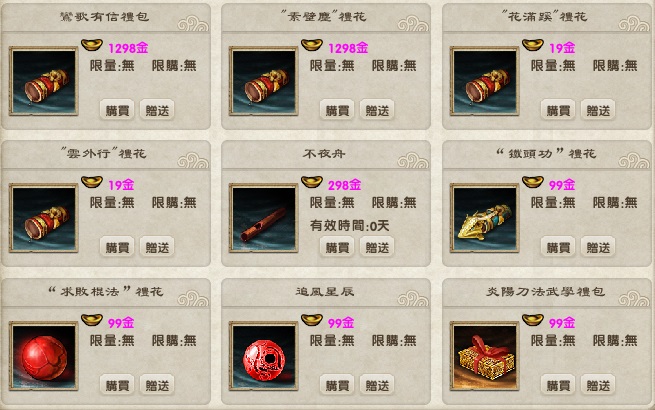Purchase the 求敗棍法 禮花
Image resolution: width=655 pixels, height=410 pixels.
(117, 385)
